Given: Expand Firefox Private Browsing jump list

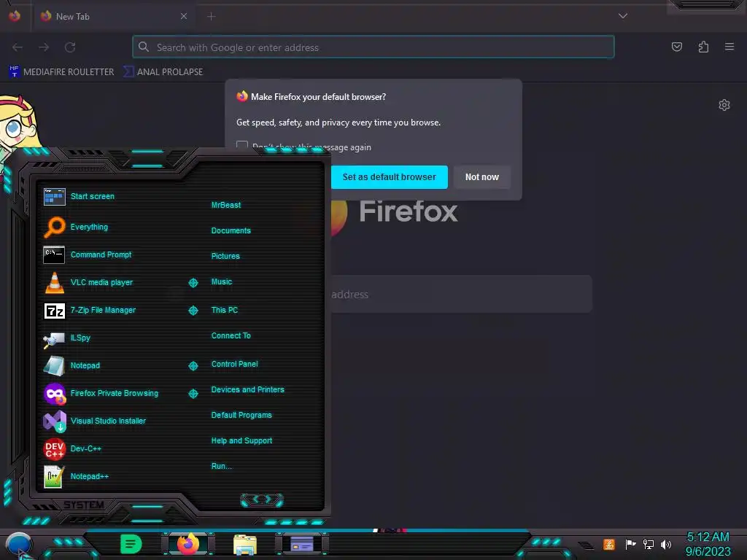Looking at the screenshot, I should (193, 393).
